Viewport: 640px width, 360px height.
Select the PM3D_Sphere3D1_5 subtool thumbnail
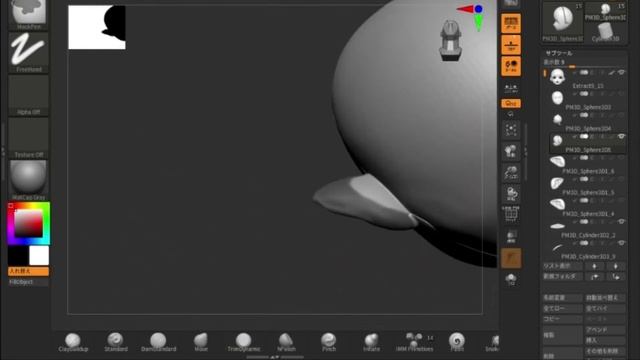point(557,183)
